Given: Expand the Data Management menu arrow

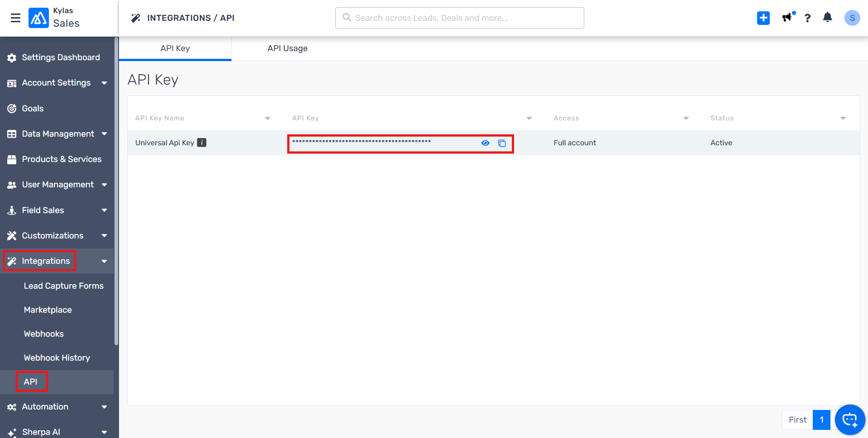Looking at the screenshot, I should click(x=105, y=134).
